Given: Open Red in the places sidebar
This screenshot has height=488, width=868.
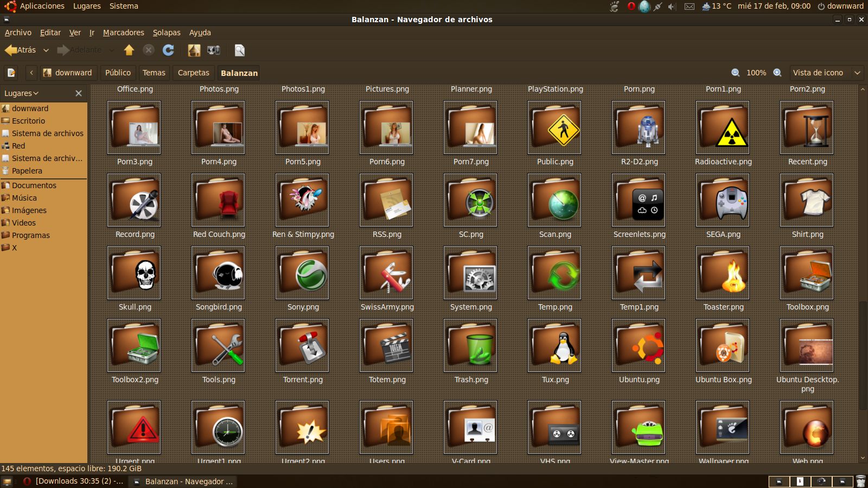Looking at the screenshot, I should pyautogui.click(x=43, y=146).
